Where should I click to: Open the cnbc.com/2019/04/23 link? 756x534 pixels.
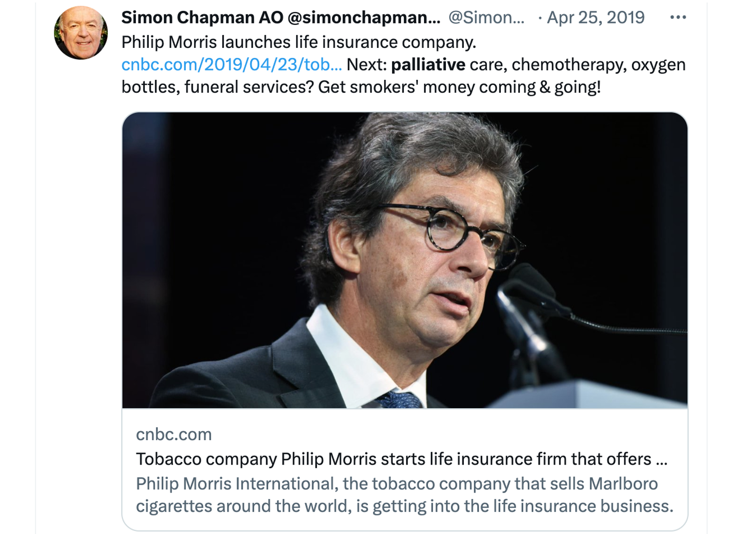click(231, 64)
